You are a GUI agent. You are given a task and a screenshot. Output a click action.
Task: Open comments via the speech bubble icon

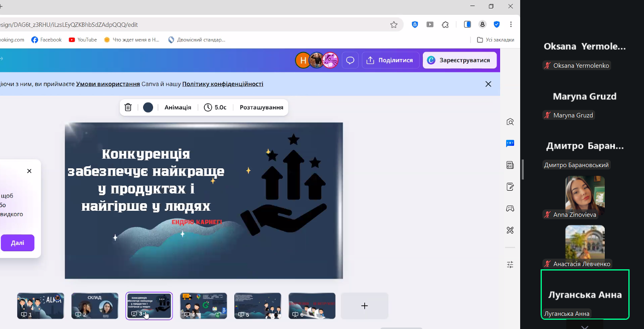click(350, 60)
